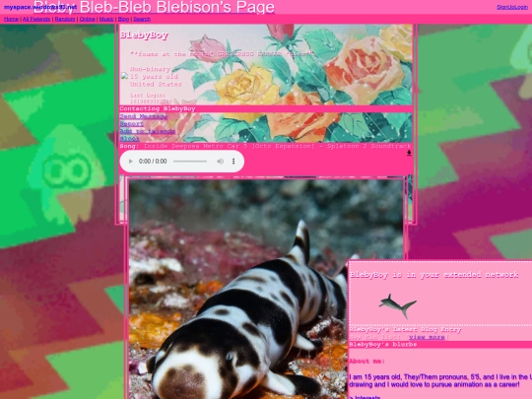Download the profile song via arrow icon
Screen dimensions: 532x399
pos(409,153)
